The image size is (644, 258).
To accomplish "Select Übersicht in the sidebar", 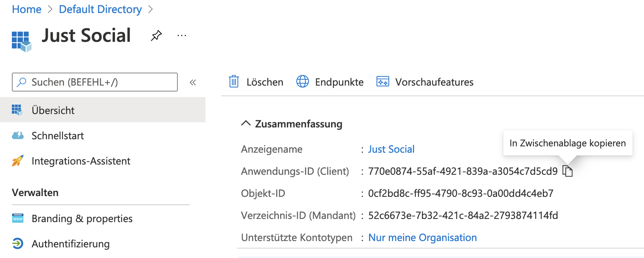I will [103, 110].
